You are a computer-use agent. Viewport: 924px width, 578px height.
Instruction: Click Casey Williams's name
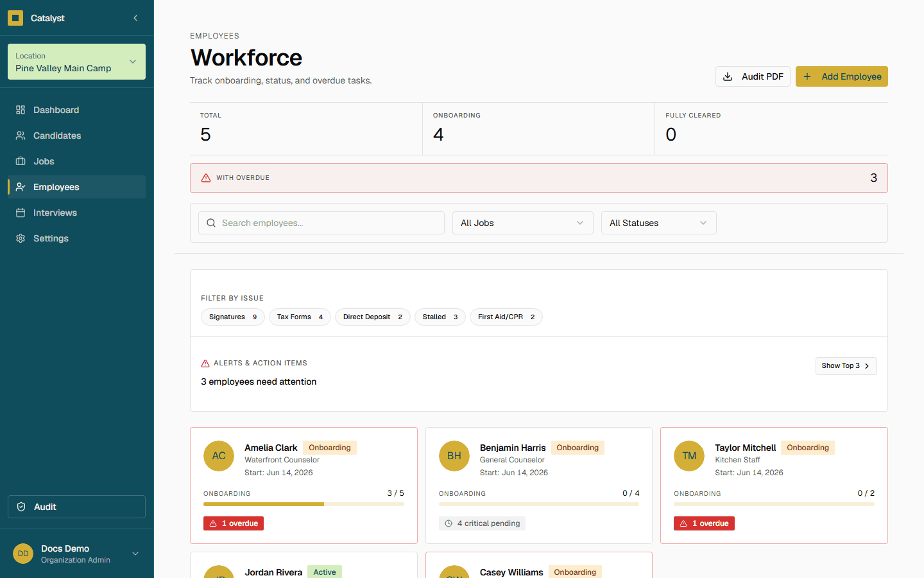[x=511, y=572]
